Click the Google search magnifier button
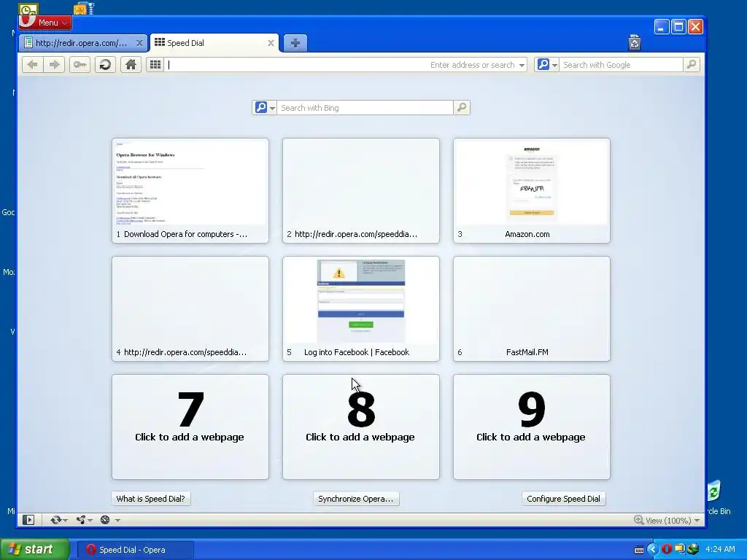Image resolution: width=747 pixels, height=560 pixels. pos(692,64)
